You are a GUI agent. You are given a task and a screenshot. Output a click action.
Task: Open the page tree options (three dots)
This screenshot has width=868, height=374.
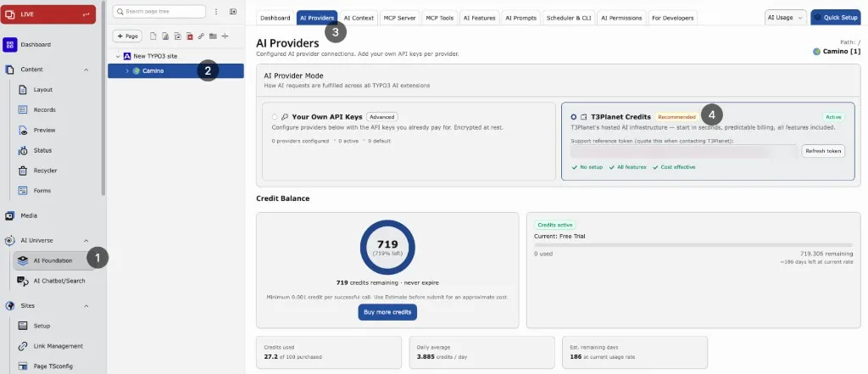[x=216, y=12]
